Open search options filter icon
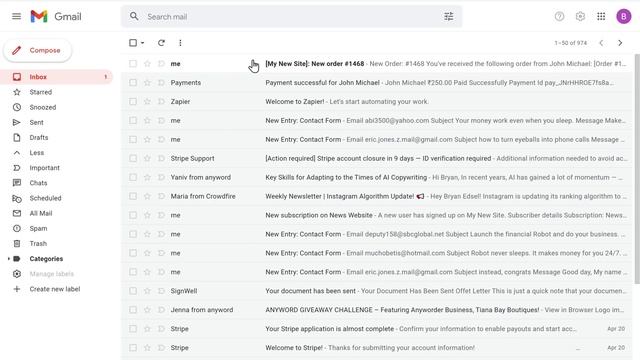Screen dimensions: 640x360 point(449,16)
